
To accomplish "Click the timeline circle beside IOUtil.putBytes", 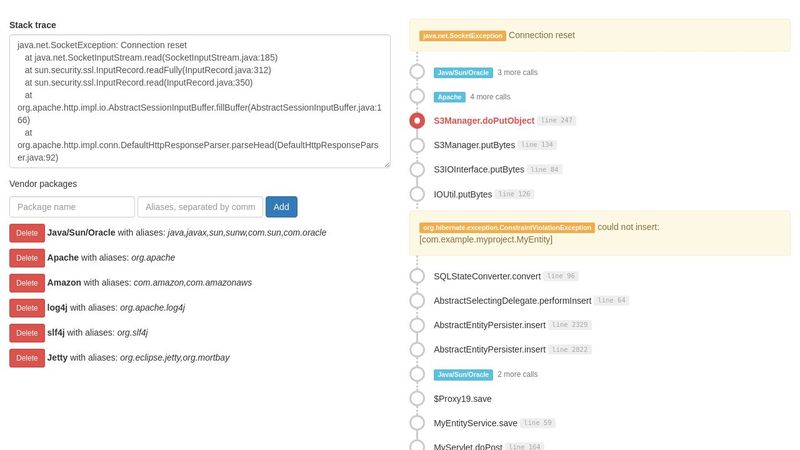I will click(x=417, y=194).
